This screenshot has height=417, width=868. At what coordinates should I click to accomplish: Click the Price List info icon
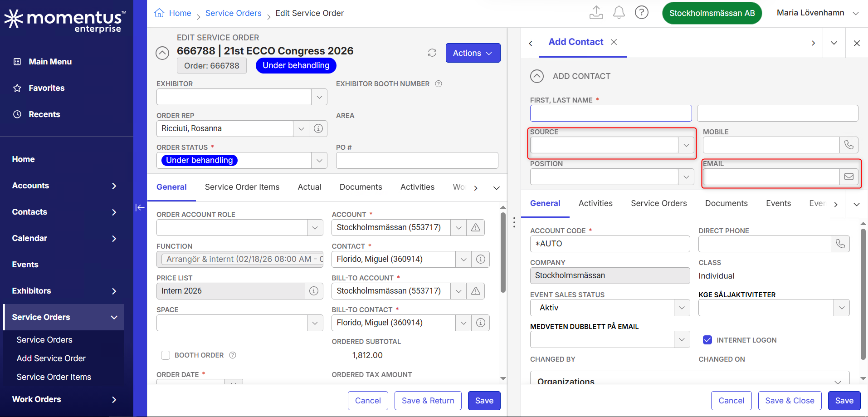(314, 291)
